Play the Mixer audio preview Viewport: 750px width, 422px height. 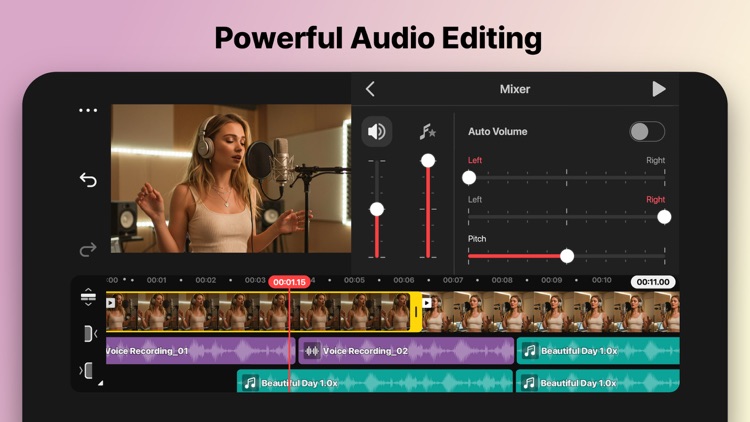pyautogui.click(x=659, y=89)
